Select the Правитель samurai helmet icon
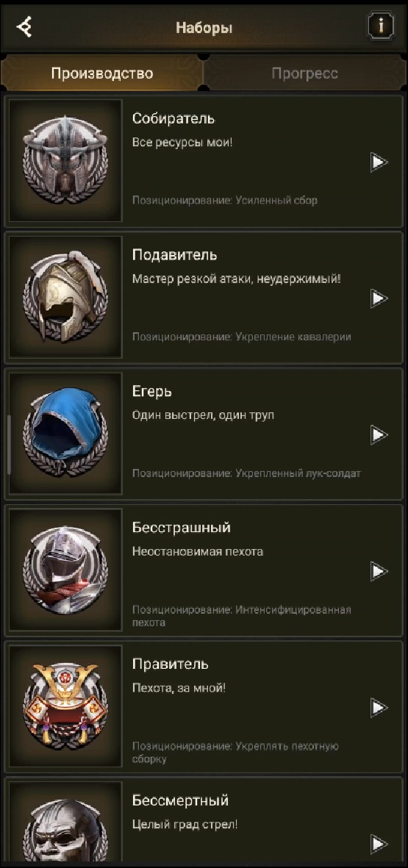The width and height of the screenshot is (408, 868). pos(65,706)
